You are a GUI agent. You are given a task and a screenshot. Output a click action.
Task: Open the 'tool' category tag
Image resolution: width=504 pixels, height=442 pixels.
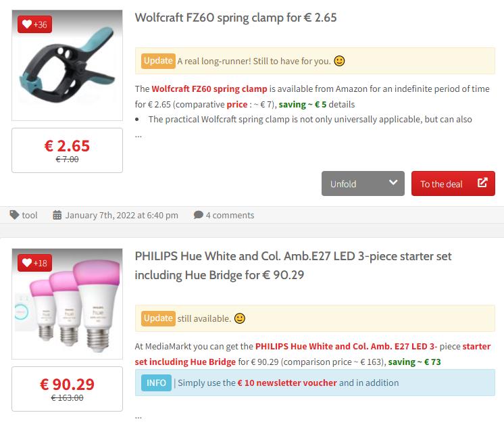[30, 215]
